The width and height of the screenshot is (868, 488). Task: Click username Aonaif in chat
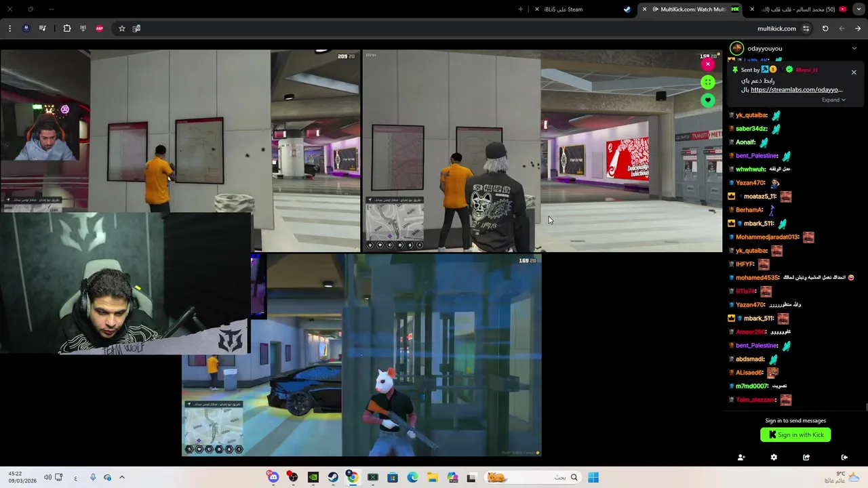click(x=746, y=142)
